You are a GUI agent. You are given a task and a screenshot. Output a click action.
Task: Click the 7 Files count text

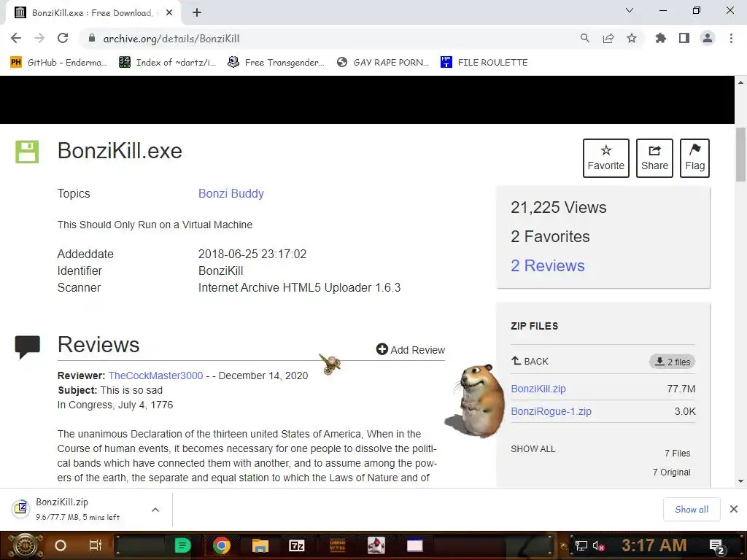[x=678, y=454]
